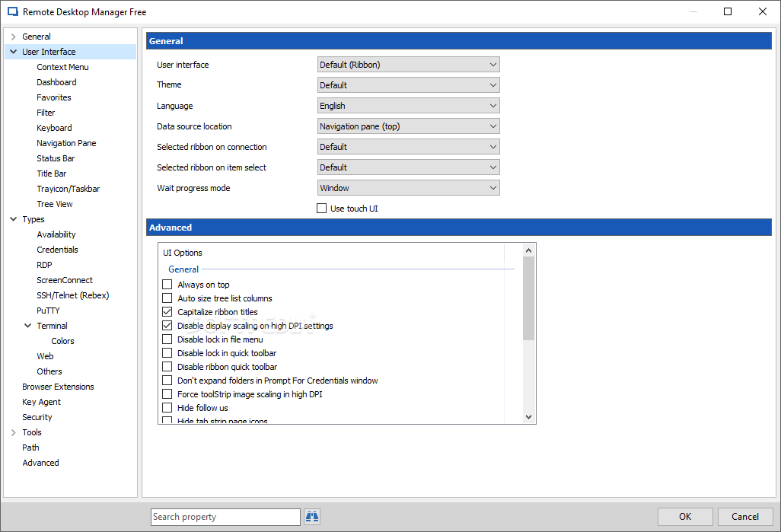Select Others under Types

49,371
